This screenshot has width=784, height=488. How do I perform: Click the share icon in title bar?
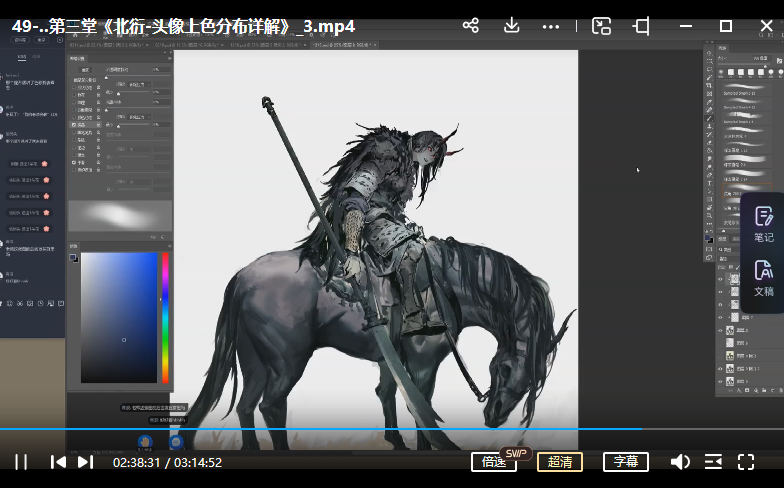(471, 26)
